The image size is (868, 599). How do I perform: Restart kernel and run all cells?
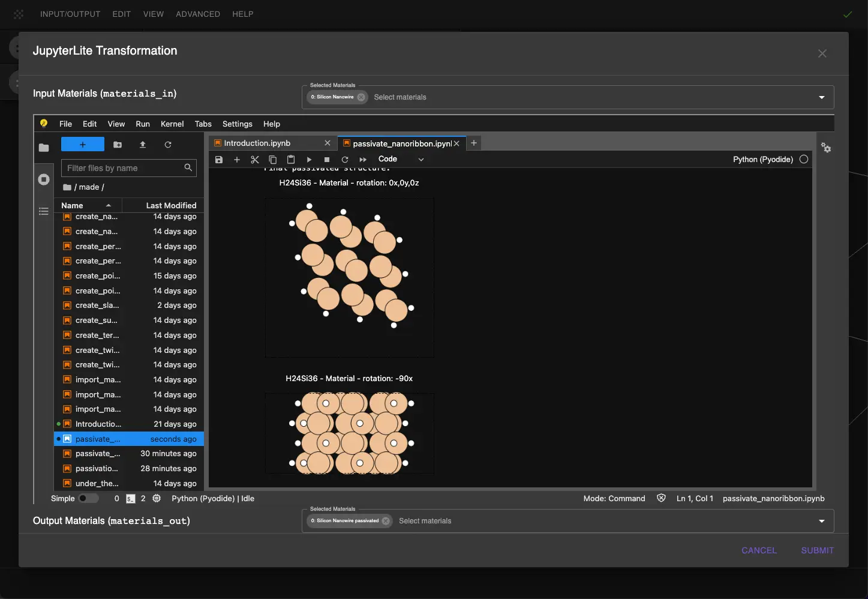363,160
